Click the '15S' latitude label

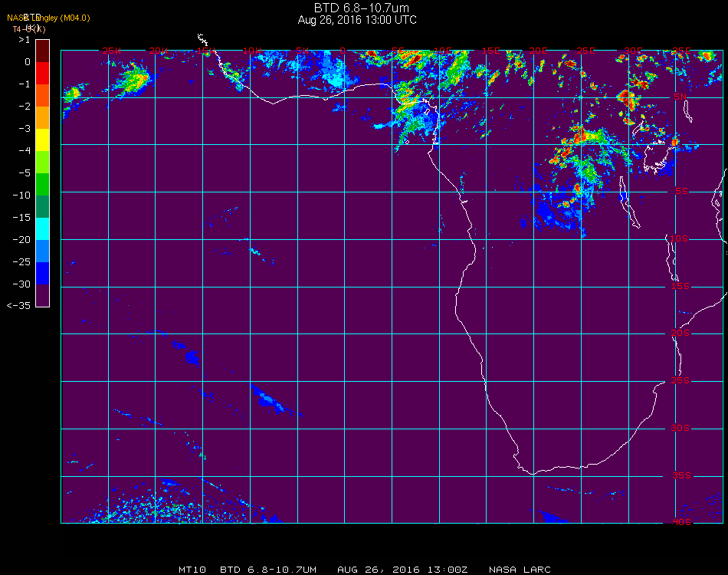click(680, 286)
